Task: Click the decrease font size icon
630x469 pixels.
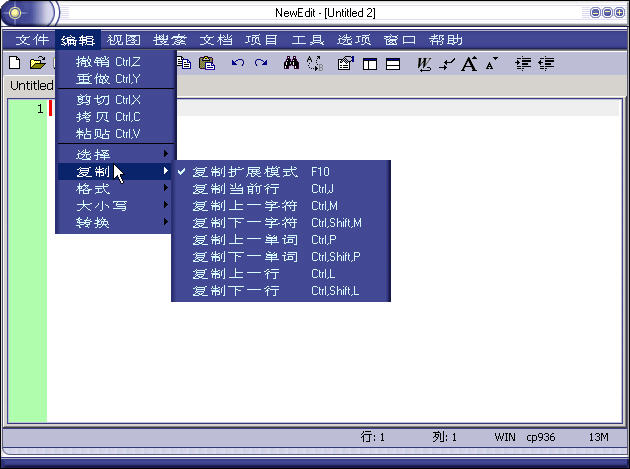Action: [x=491, y=63]
